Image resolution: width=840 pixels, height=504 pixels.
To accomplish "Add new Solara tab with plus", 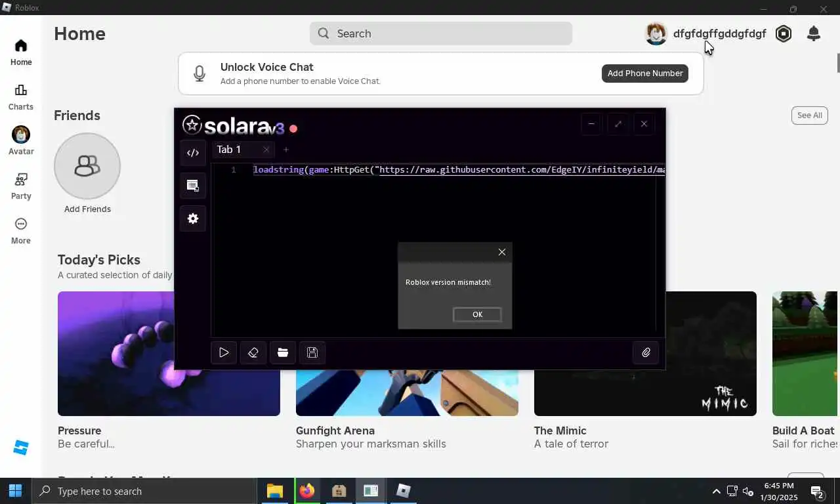I will tap(285, 150).
